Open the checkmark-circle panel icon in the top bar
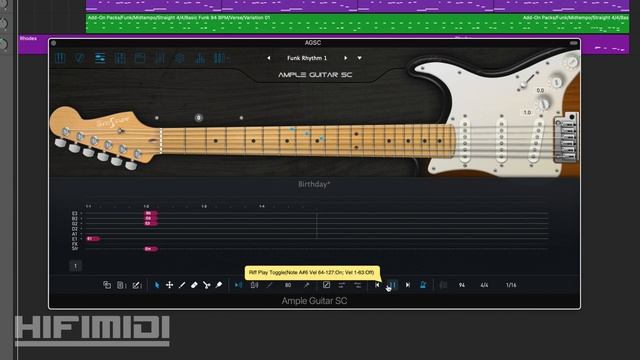Image resolution: width=640 pixels, height=360 pixels. [x=80, y=58]
